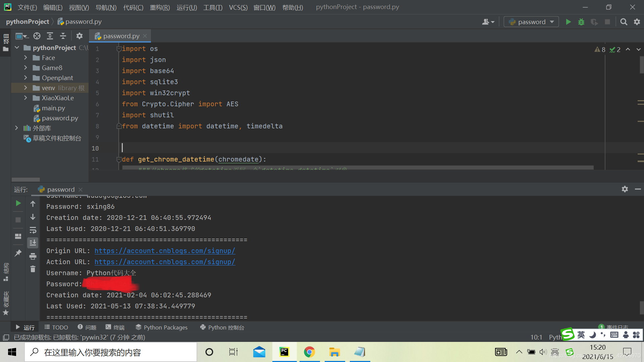Switch to Python Packages tab
644x362 pixels.
pos(162,327)
